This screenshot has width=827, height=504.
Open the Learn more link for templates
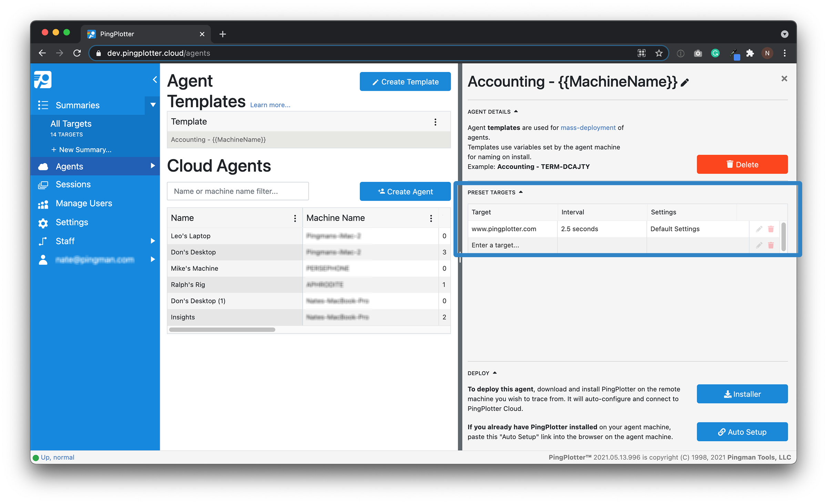270,105
